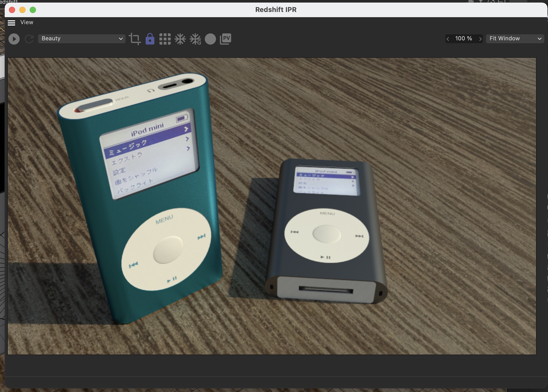Toggle the freeze tessellation snowflake icon
Image resolution: width=548 pixels, height=392 pixels.
[x=180, y=39]
